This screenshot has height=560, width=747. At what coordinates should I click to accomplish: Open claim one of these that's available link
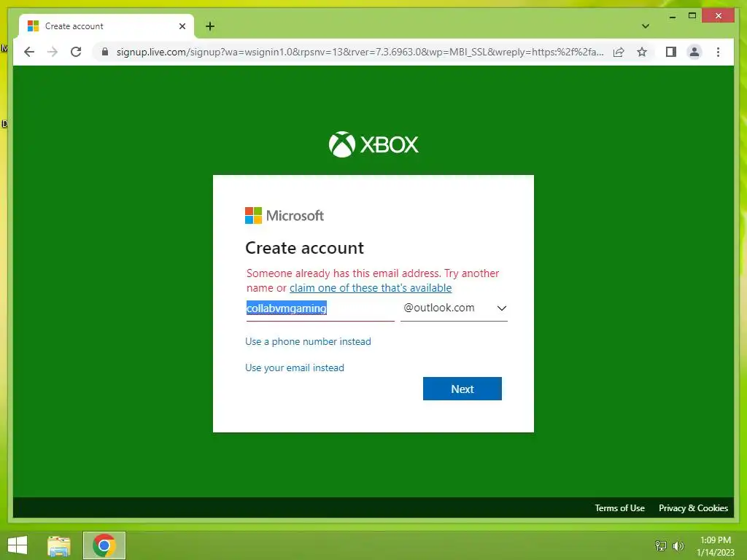[x=371, y=288]
